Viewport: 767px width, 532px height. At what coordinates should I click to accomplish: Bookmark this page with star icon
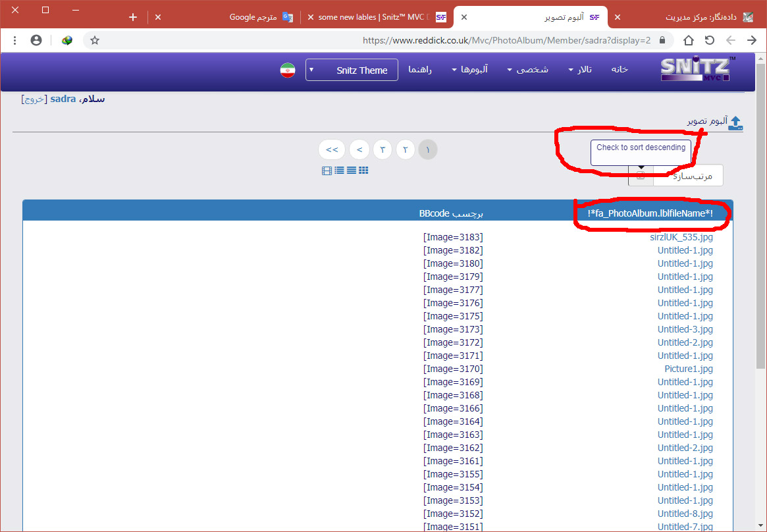pos(95,40)
